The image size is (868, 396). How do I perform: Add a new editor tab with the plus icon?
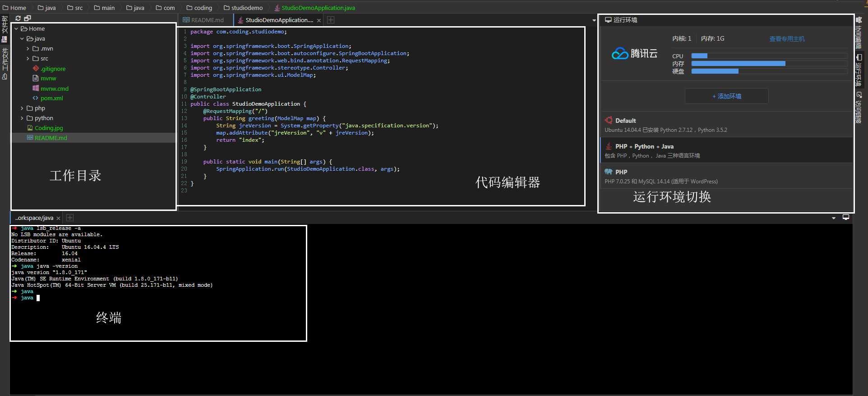click(331, 20)
